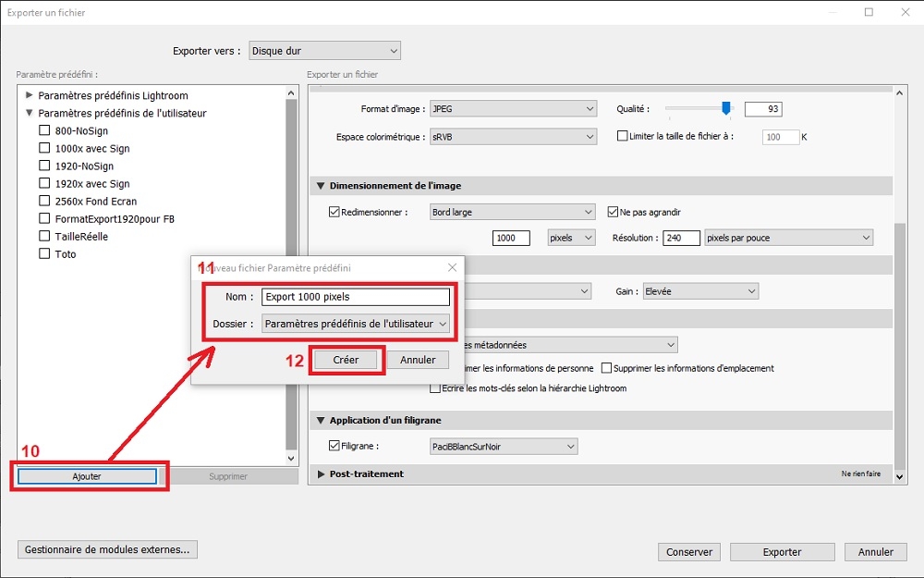Open the Bord large resize dropdown
Viewport: 924px width, 578px height.
click(x=513, y=213)
